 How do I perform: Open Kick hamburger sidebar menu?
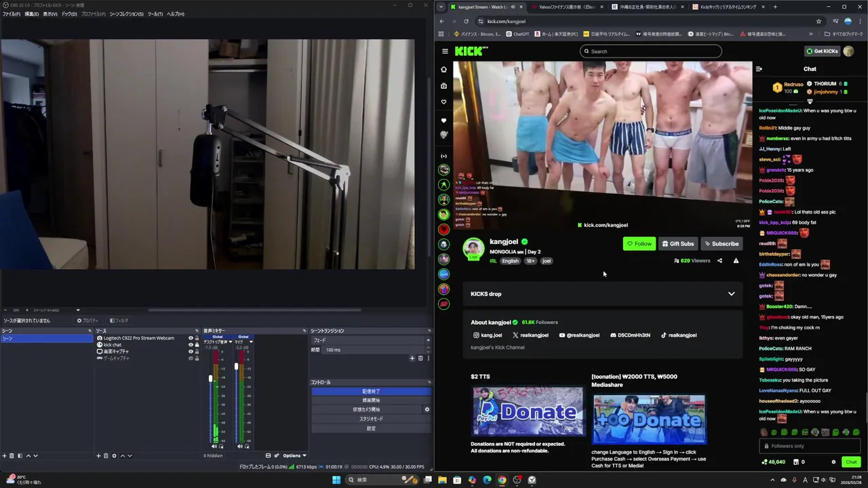[x=445, y=51]
